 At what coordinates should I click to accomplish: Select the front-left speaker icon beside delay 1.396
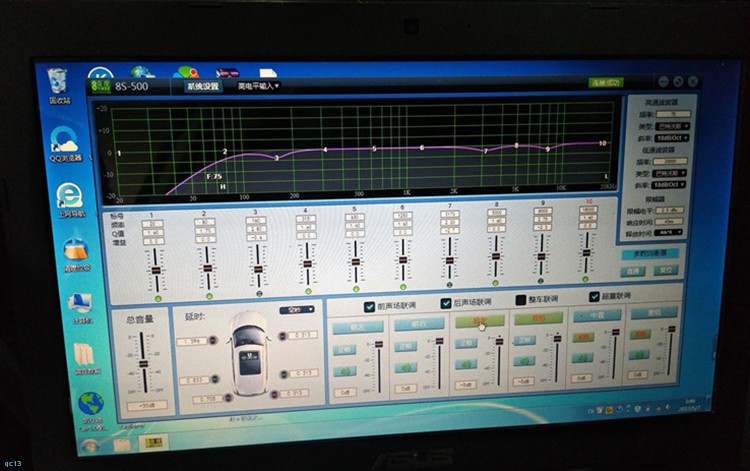click(x=213, y=340)
